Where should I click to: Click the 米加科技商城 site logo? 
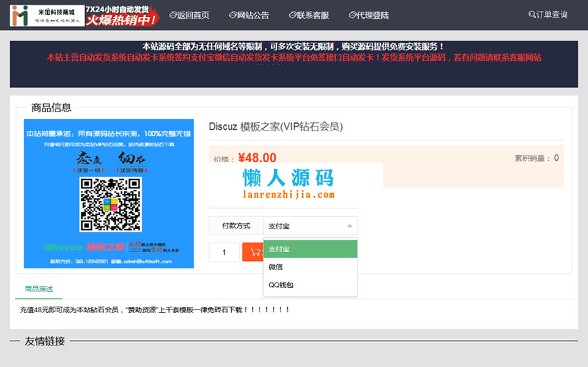click(47, 16)
